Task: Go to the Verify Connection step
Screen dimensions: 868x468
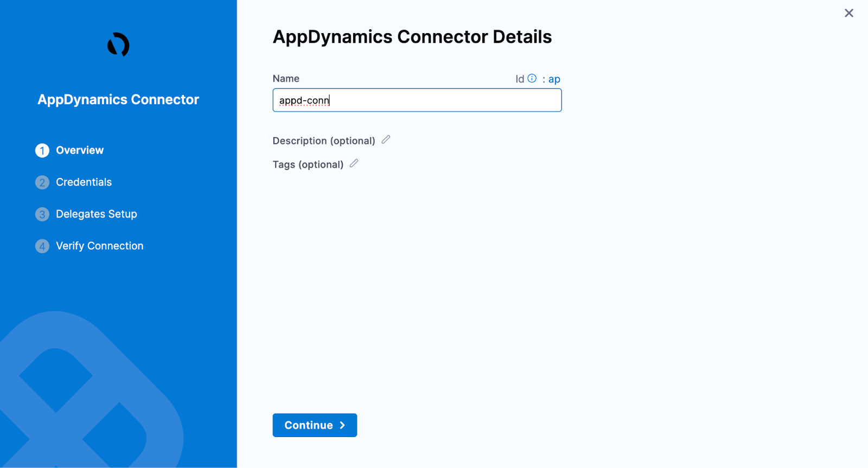Action: coord(99,246)
